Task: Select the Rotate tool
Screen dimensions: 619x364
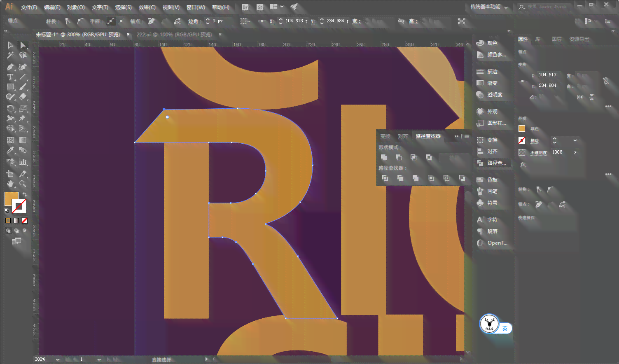Action: coord(11,108)
